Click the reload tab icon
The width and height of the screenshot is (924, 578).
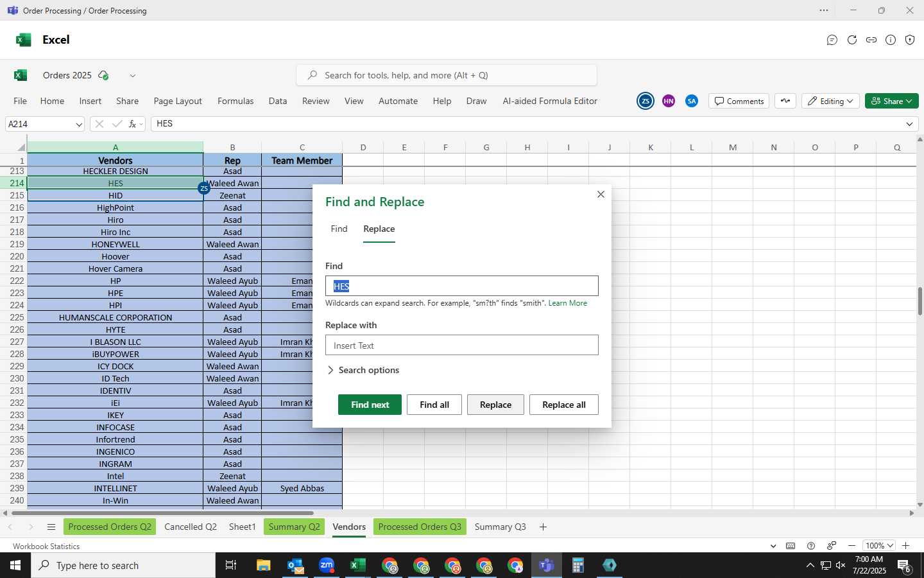(x=852, y=40)
